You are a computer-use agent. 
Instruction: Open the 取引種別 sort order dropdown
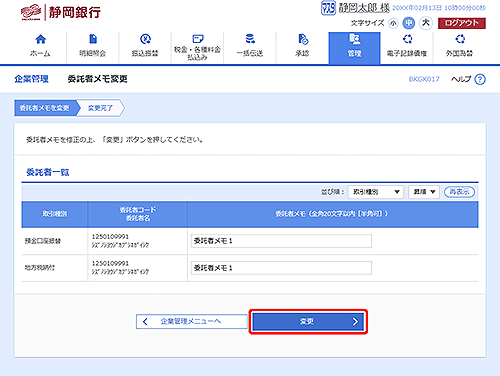[x=376, y=192]
